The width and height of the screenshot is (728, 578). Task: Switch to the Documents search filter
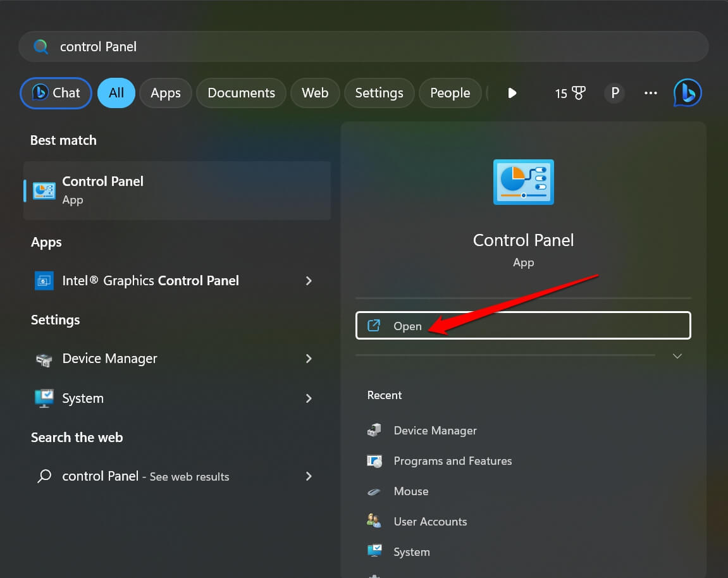241,92
